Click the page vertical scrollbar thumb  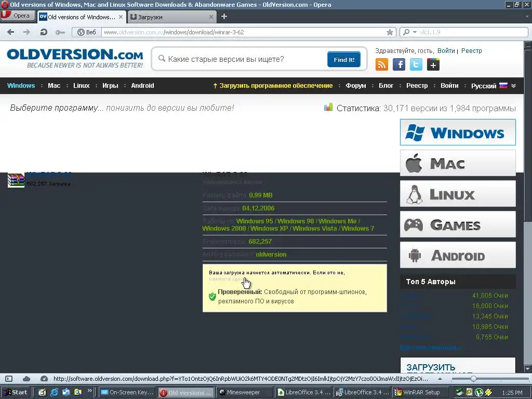coord(528,136)
